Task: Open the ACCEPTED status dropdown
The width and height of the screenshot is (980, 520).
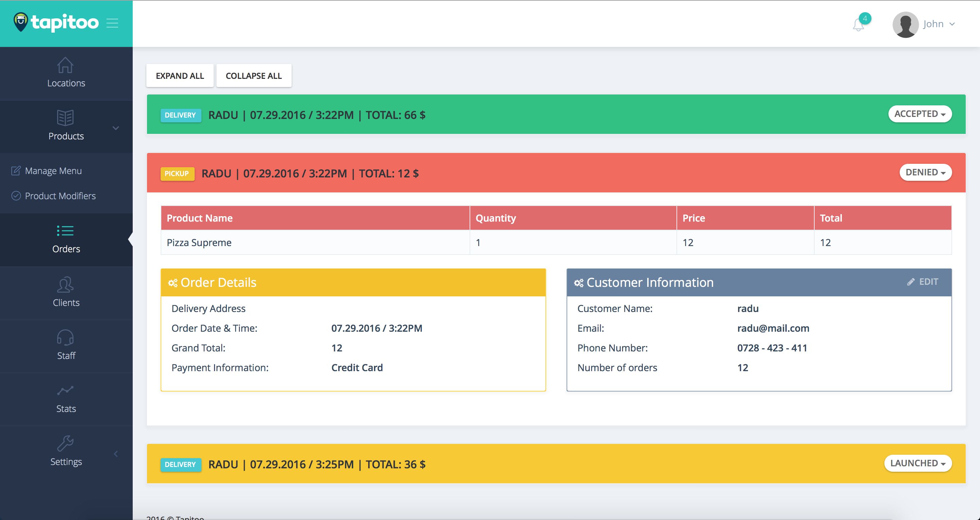Action: coord(919,114)
